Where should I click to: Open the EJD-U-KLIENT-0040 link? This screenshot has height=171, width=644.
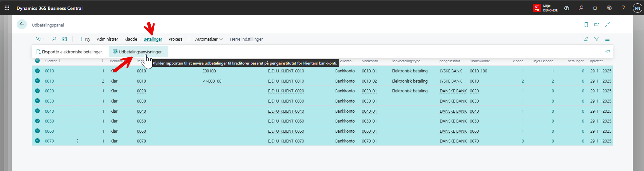286,111
